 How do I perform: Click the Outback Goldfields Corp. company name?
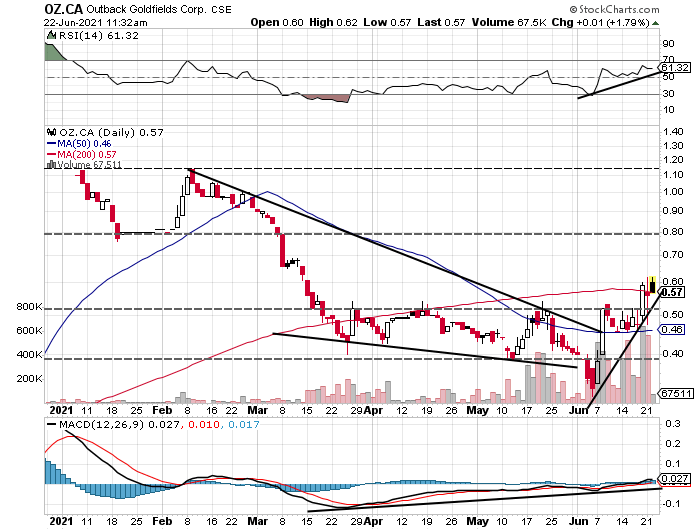point(146,9)
